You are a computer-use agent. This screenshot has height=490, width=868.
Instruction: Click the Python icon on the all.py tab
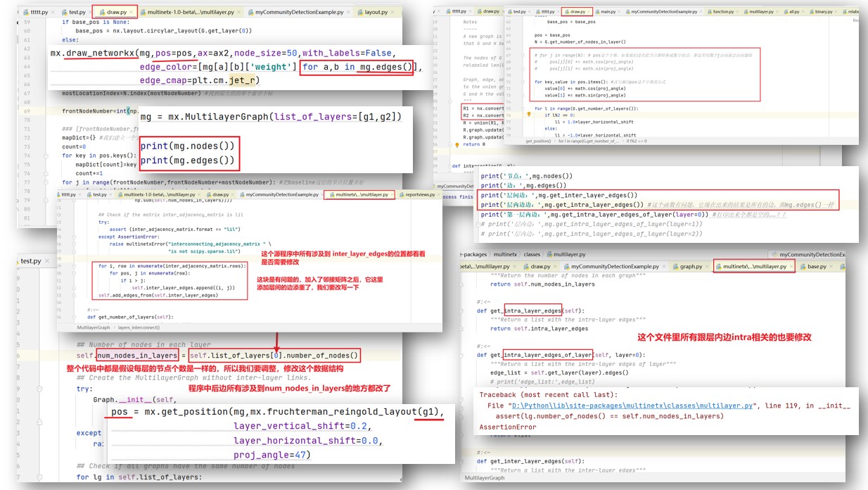pos(785,11)
